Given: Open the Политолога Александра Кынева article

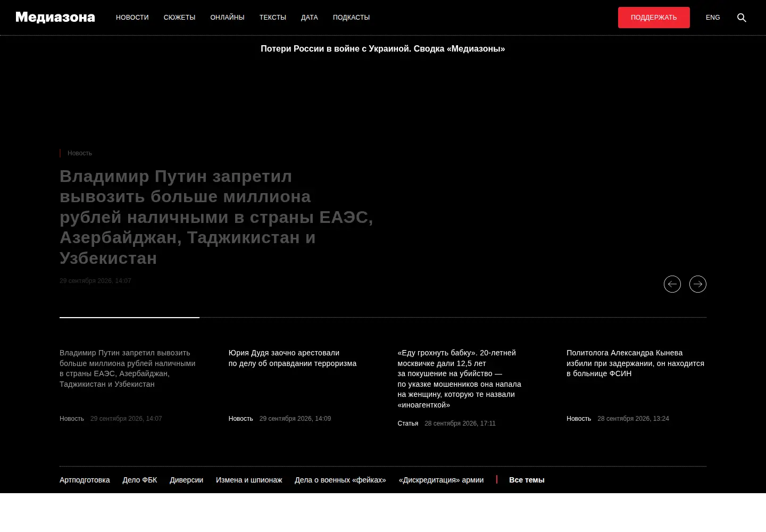Looking at the screenshot, I should pyautogui.click(x=635, y=363).
